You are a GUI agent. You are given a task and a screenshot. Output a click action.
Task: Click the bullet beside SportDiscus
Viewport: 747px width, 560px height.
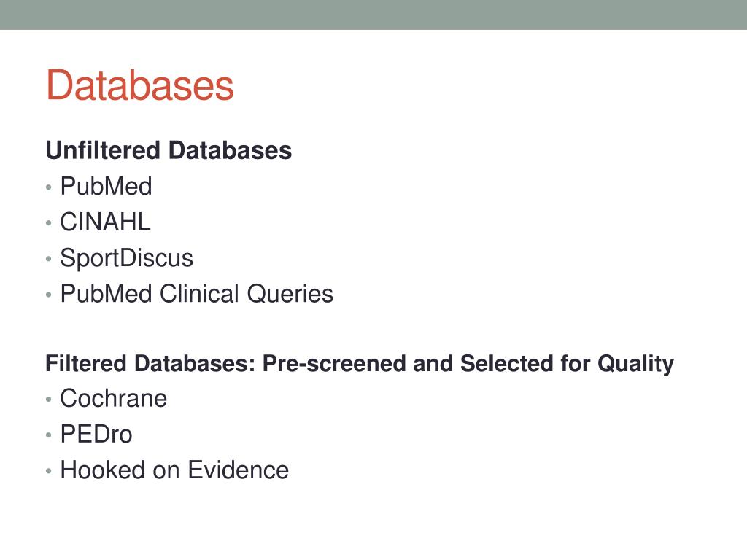pyautogui.click(x=49, y=259)
